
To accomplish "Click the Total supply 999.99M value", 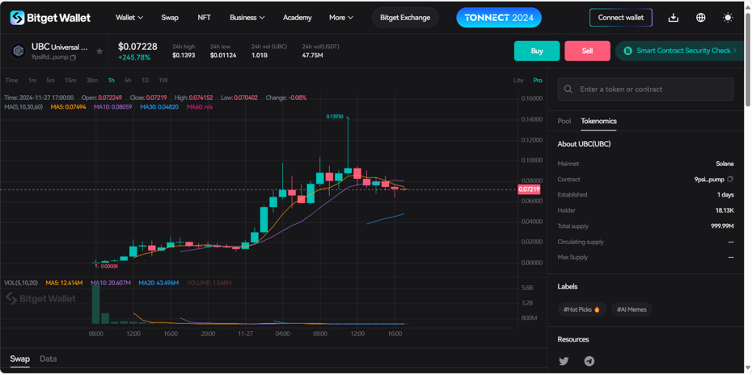I will pos(722,226).
